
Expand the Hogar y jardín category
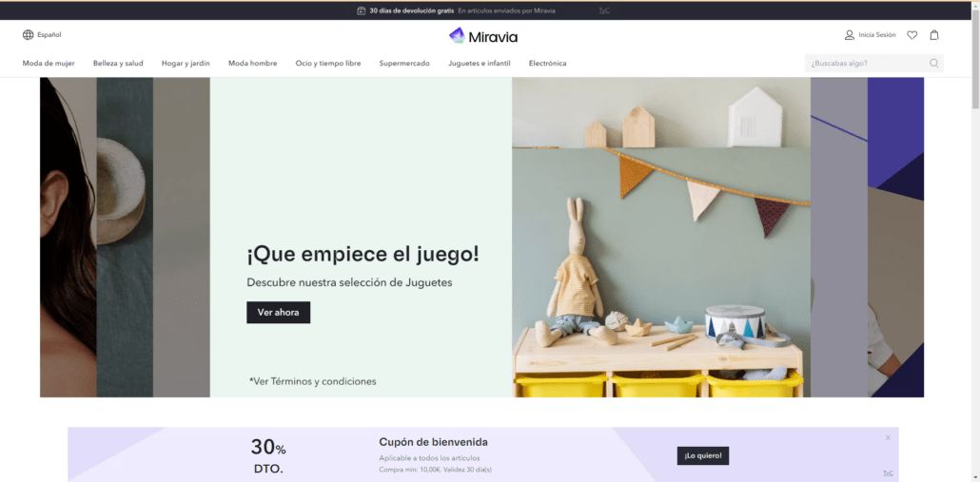pyautogui.click(x=186, y=63)
